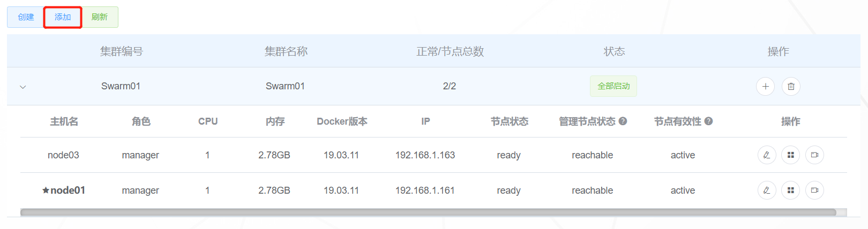Click the camera icon for node01

(x=814, y=190)
